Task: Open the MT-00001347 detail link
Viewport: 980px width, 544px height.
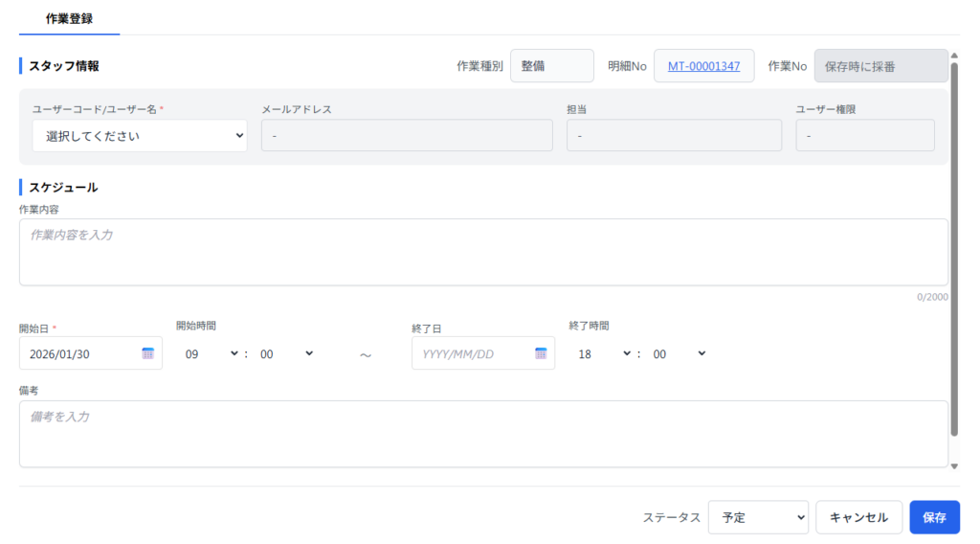Action: pos(703,66)
